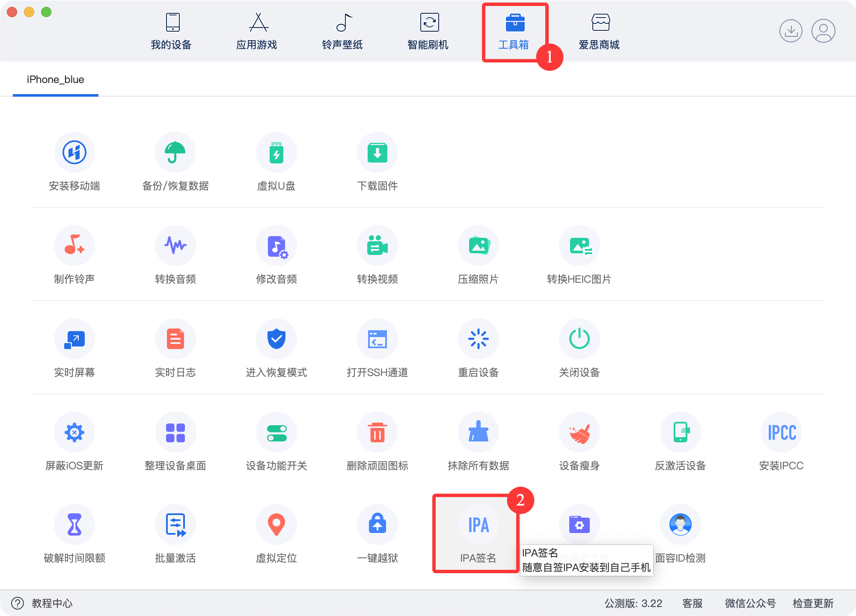Open the 虚拟U盘 tool
The image size is (856, 616).
(276, 163)
